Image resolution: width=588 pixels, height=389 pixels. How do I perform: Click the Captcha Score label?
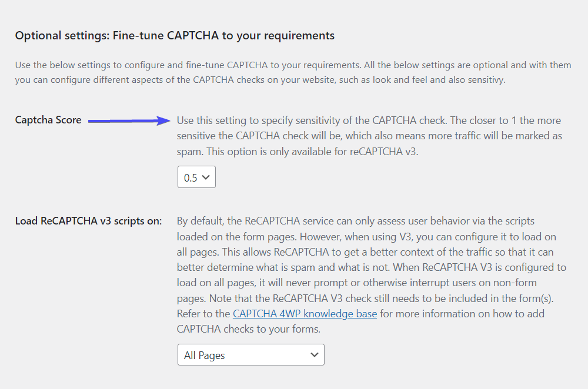pos(48,120)
